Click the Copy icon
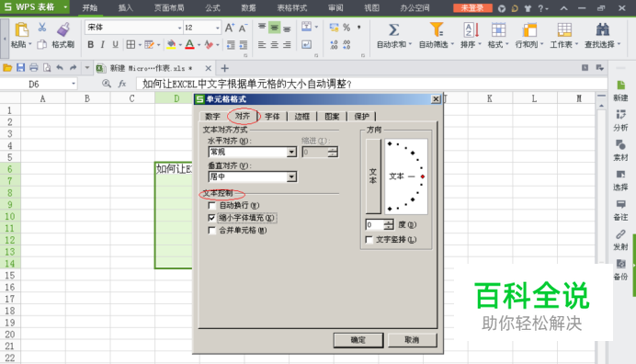The width and height of the screenshot is (636, 364). pos(41,44)
